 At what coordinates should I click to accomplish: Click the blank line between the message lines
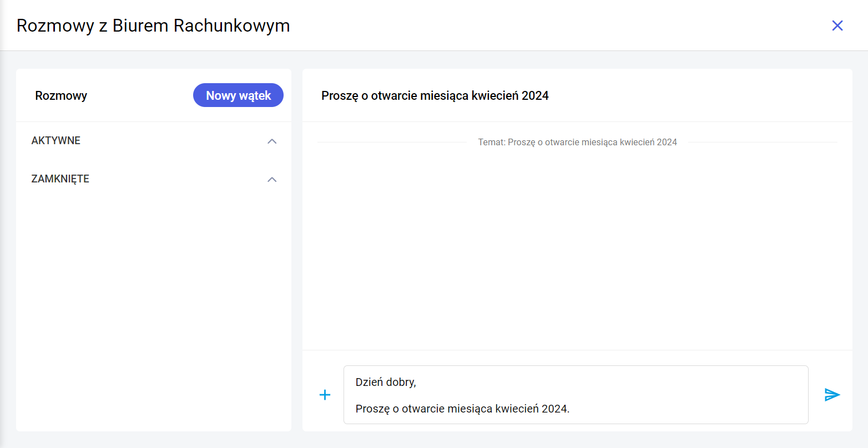[499, 396]
